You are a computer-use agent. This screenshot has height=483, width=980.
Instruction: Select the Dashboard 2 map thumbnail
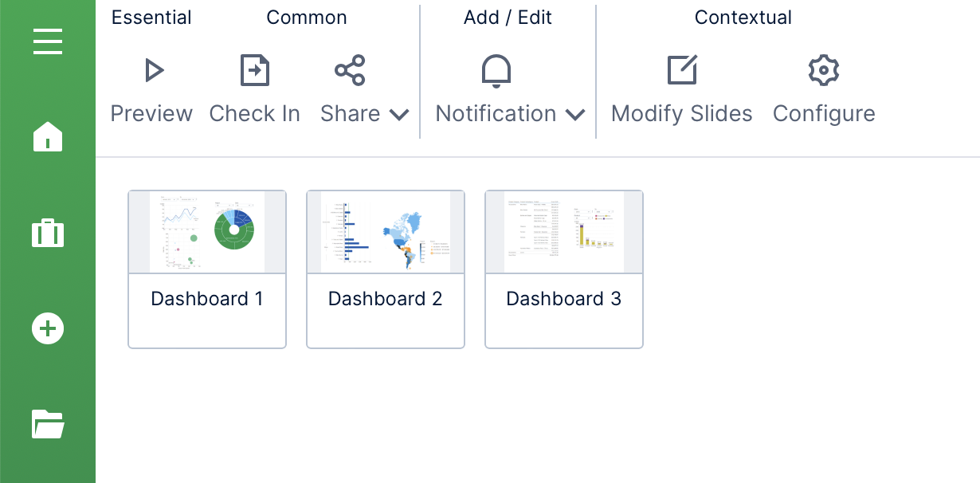[386, 233]
